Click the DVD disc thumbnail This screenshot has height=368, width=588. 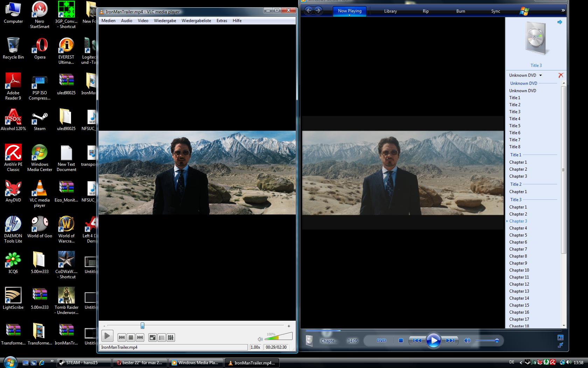[x=536, y=39]
